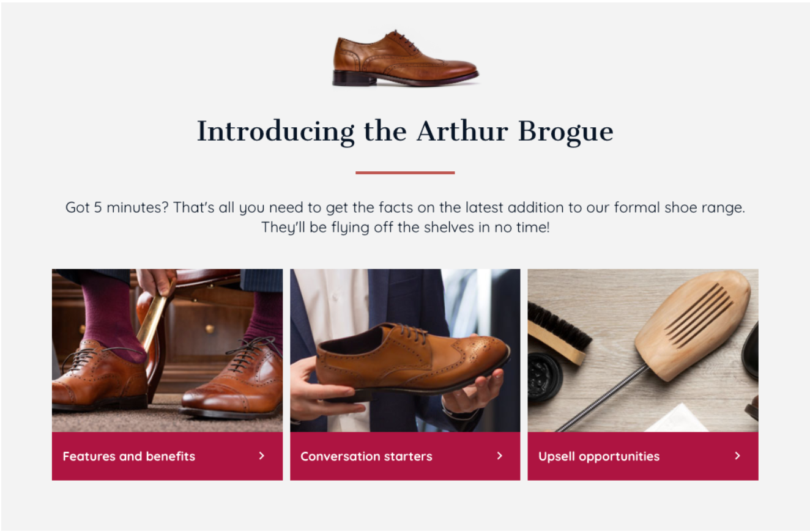Click the Arthur Brogue shoe image at top
The image size is (810, 532).
[x=405, y=59]
